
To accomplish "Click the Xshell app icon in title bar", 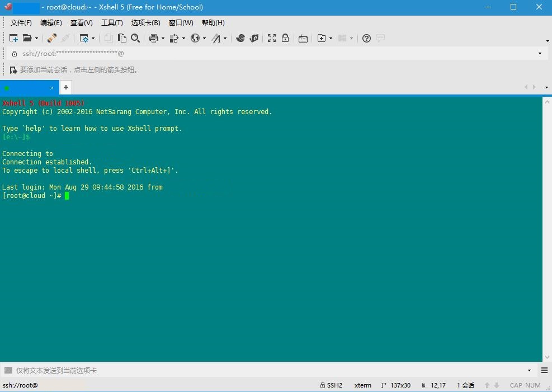I will click(8, 7).
